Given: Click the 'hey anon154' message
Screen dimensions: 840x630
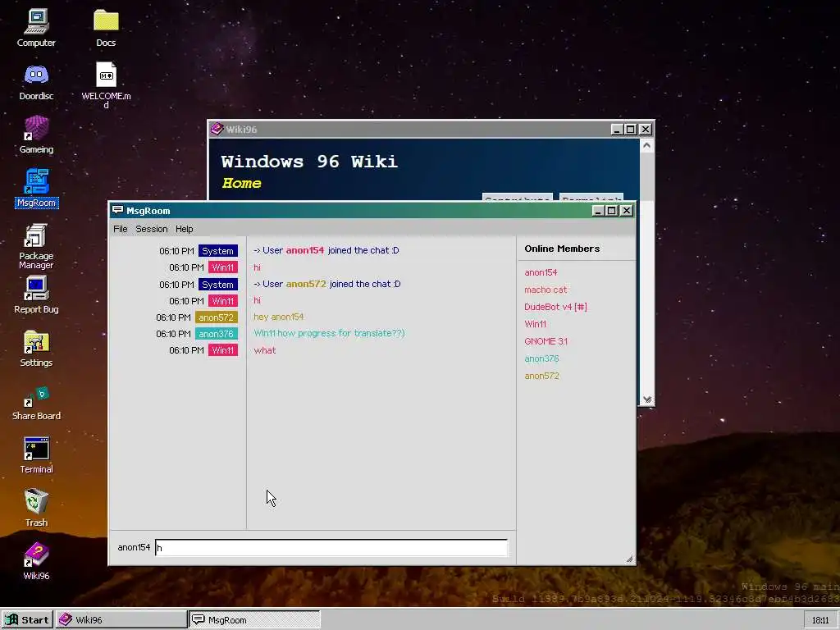Looking at the screenshot, I should [279, 317].
